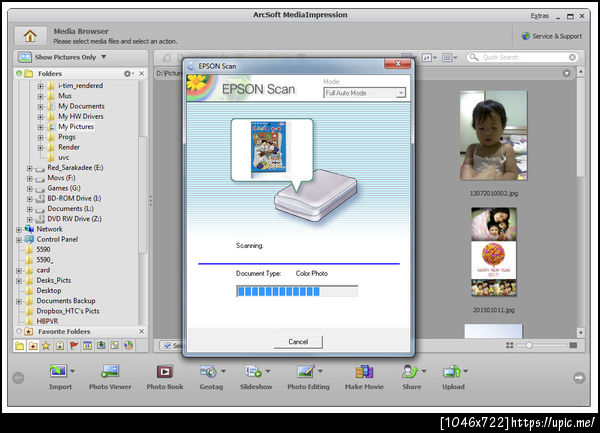This screenshot has height=433, width=600.
Task: Close the Favorite Folders panel
Action: (142, 331)
